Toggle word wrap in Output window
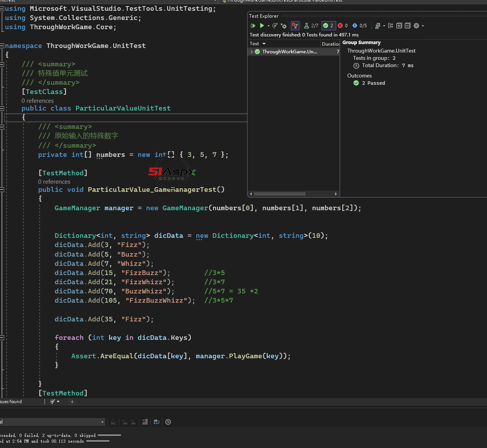487x448 pixels. (157, 422)
